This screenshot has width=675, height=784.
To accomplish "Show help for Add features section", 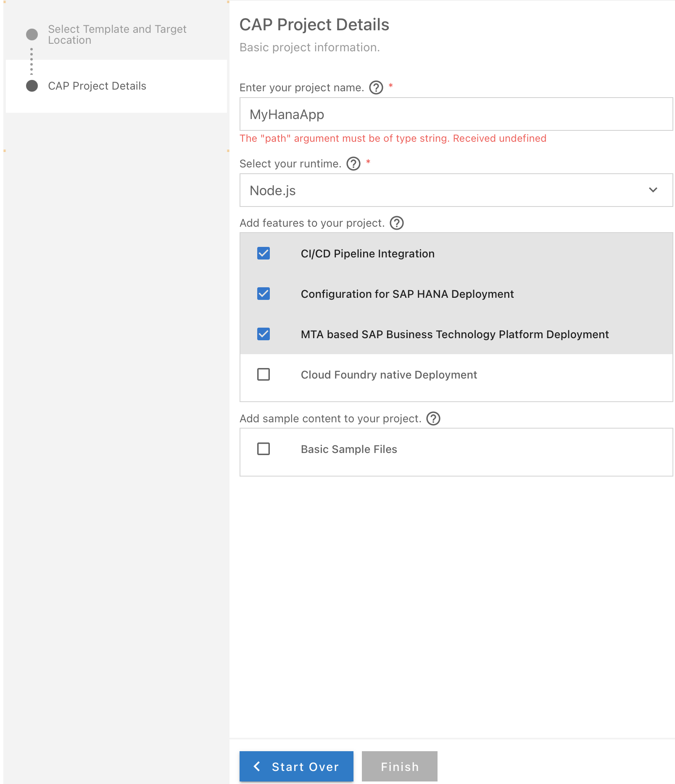I will click(397, 223).
